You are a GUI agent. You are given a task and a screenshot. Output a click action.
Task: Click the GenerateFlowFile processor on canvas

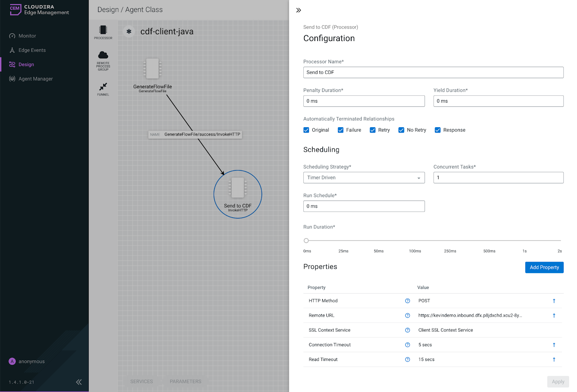pos(153,69)
